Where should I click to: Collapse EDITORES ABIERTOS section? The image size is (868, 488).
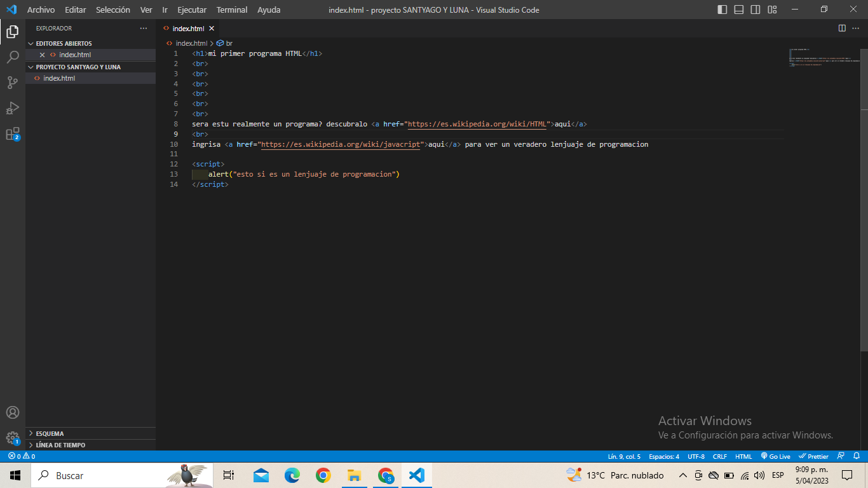click(90, 43)
